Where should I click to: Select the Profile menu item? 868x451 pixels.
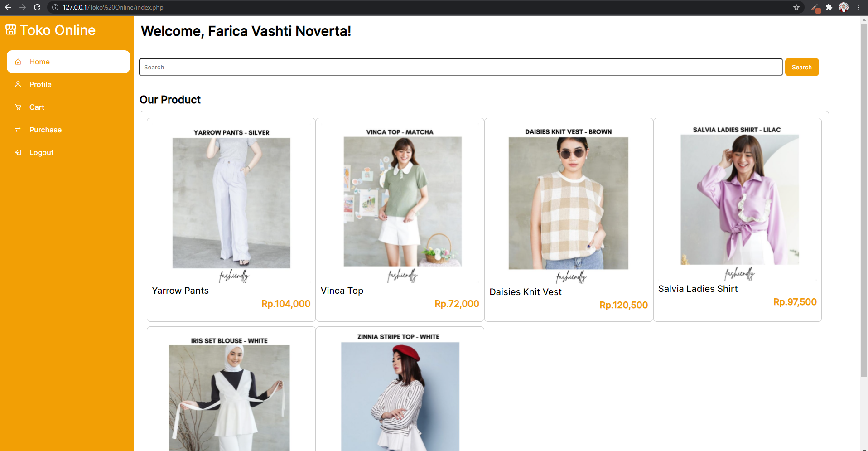(x=40, y=84)
